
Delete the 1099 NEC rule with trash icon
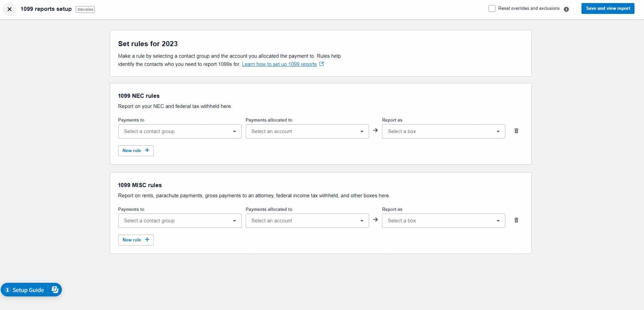(x=516, y=131)
